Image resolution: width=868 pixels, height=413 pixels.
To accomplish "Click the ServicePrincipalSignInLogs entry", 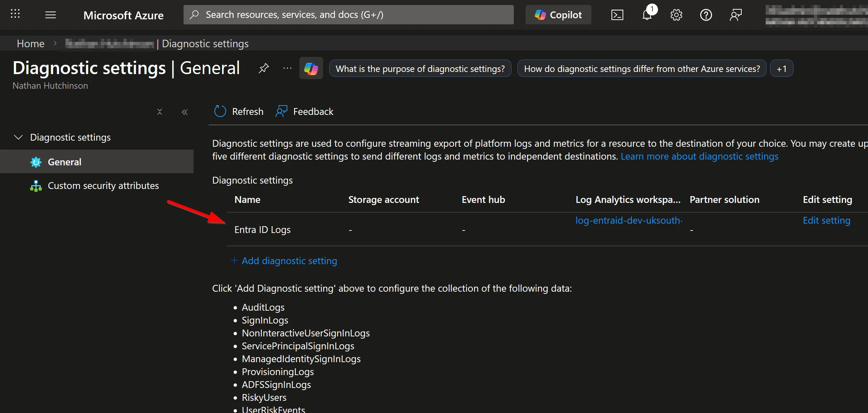I will (x=298, y=346).
